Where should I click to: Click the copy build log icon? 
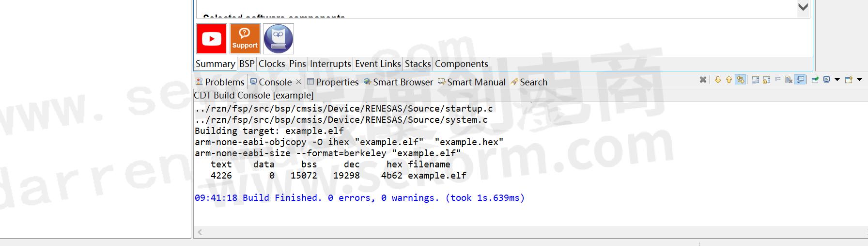pos(755,80)
